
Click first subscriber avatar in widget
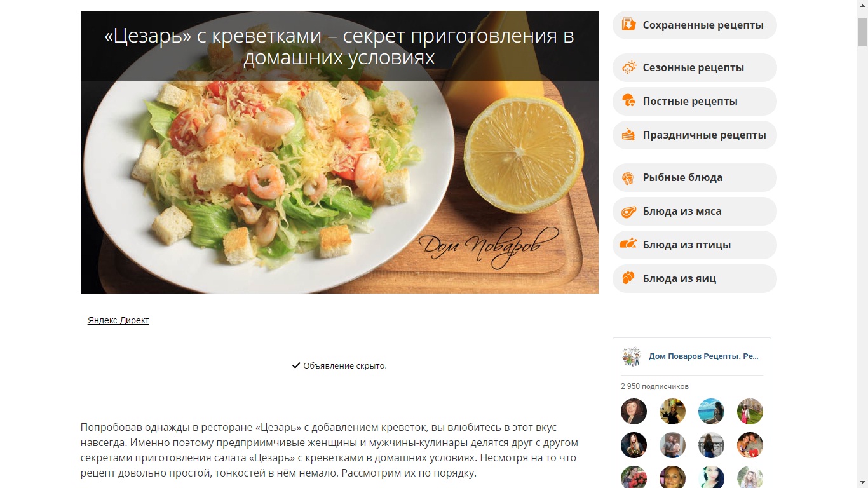(x=634, y=412)
